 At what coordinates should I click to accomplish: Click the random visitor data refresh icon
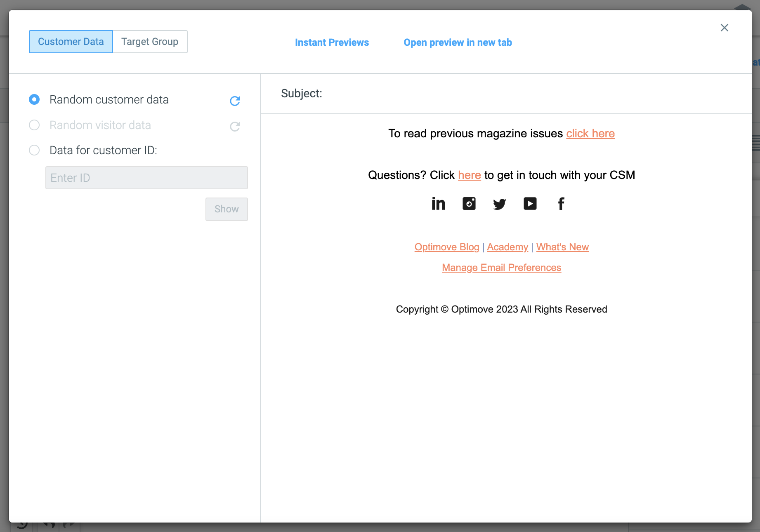tap(235, 126)
